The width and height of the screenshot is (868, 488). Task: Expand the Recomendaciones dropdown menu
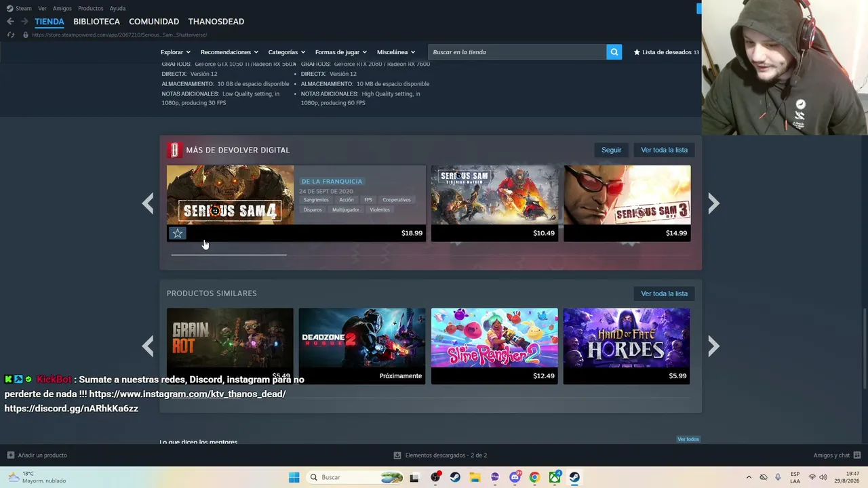click(x=229, y=52)
